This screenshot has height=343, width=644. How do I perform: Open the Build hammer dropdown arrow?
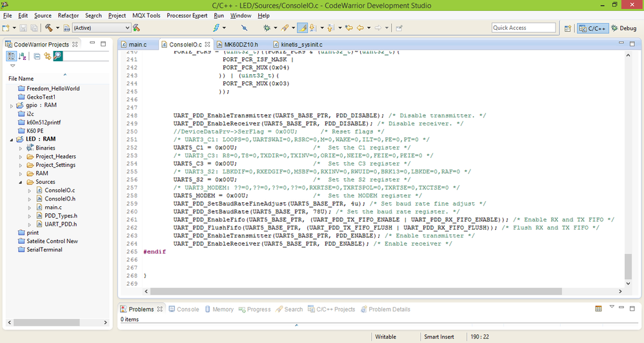point(57,28)
